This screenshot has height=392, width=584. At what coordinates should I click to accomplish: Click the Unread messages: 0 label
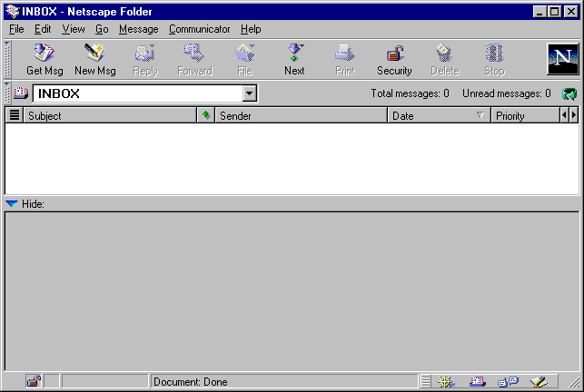point(507,93)
